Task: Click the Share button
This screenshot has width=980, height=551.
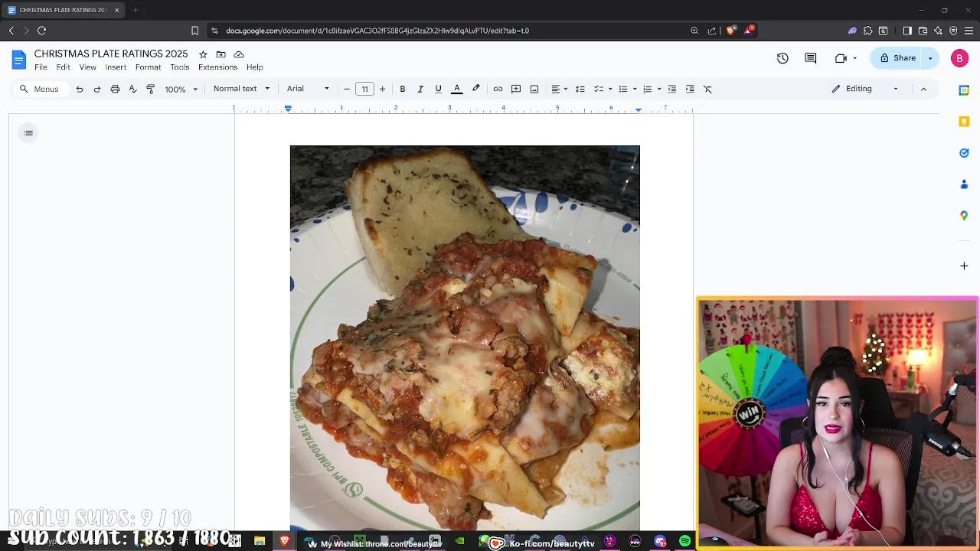Action: (897, 58)
